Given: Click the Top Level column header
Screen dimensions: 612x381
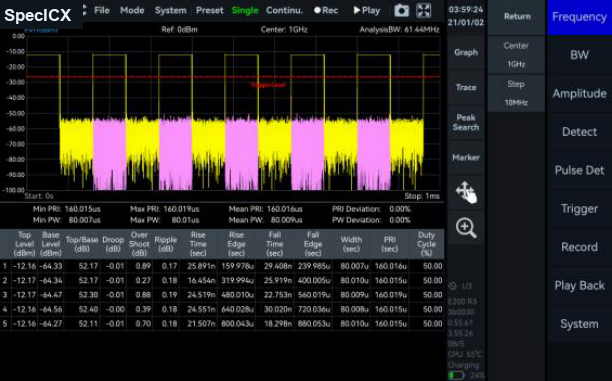Looking at the screenshot, I should point(24,244).
